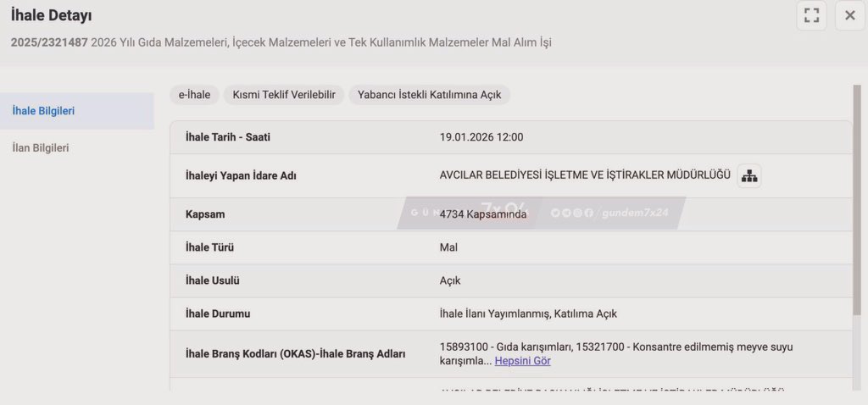The width and height of the screenshot is (868, 405).
Task: Click the İhale Türü value Mal
Action: [448, 247]
